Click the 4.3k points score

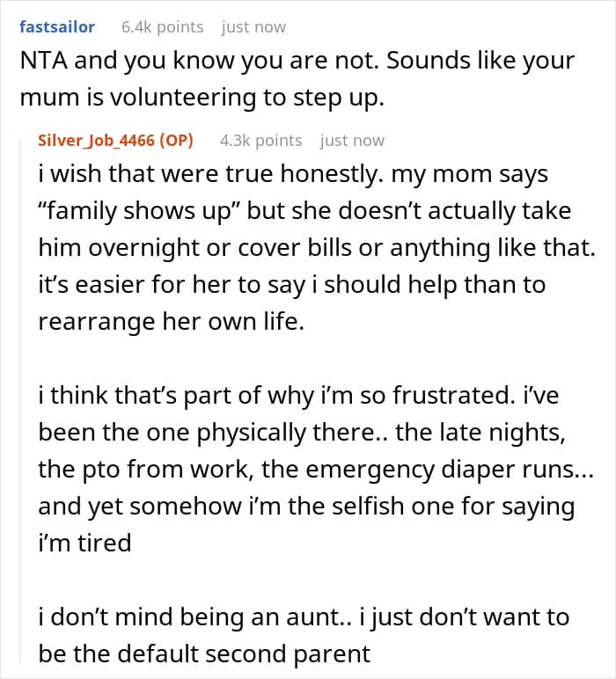(x=260, y=141)
